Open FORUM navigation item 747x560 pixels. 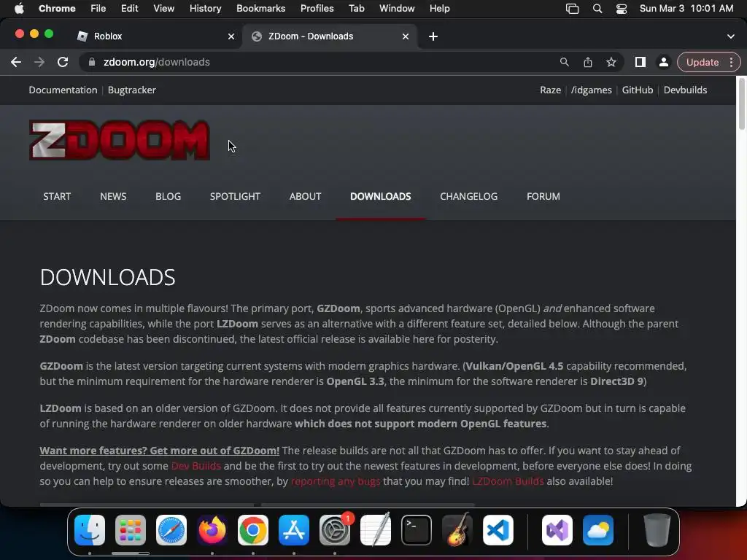543,196
